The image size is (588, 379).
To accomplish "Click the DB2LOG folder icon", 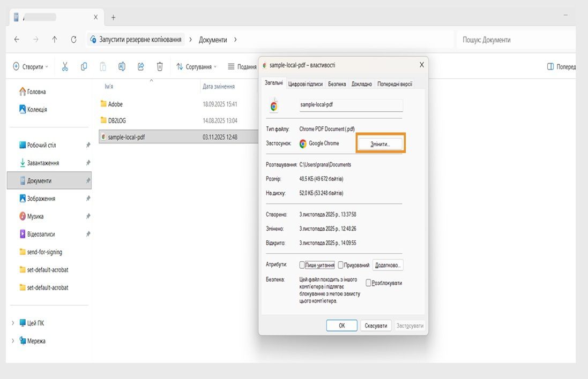I will click(x=103, y=120).
